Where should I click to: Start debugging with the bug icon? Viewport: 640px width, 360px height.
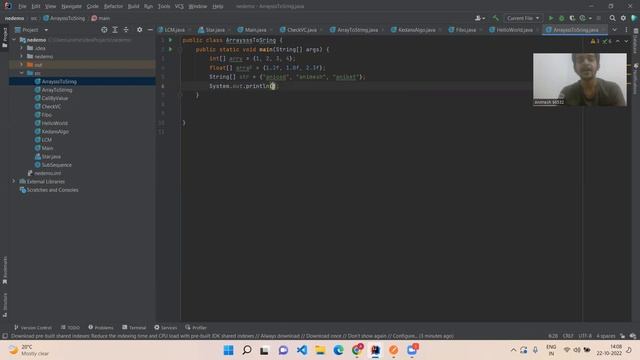click(561, 18)
